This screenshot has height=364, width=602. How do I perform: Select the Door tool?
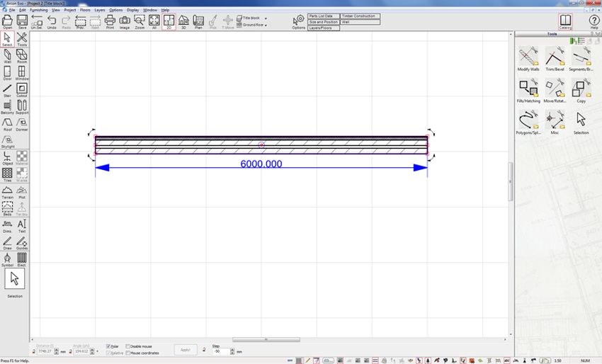(x=7, y=73)
